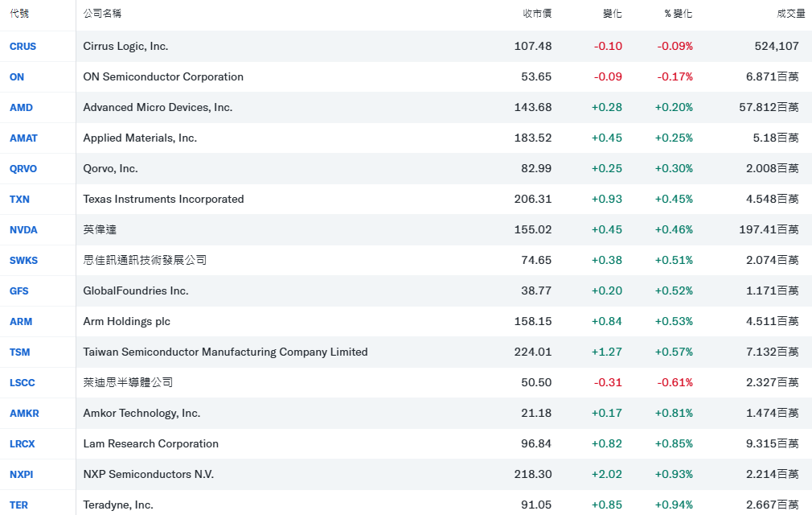Select company name NXP Semiconductors N.V.
The width and height of the screenshot is (812, 515).
148,474
